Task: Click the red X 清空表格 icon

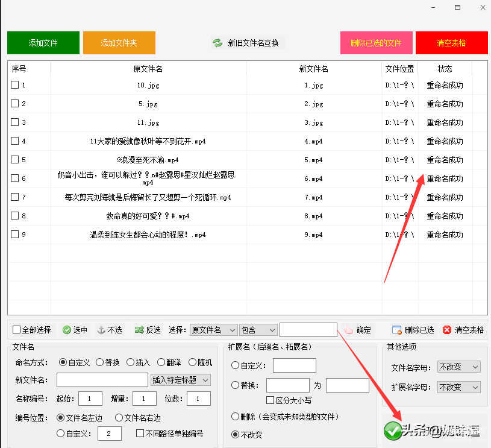Action: tap(447, 330)
